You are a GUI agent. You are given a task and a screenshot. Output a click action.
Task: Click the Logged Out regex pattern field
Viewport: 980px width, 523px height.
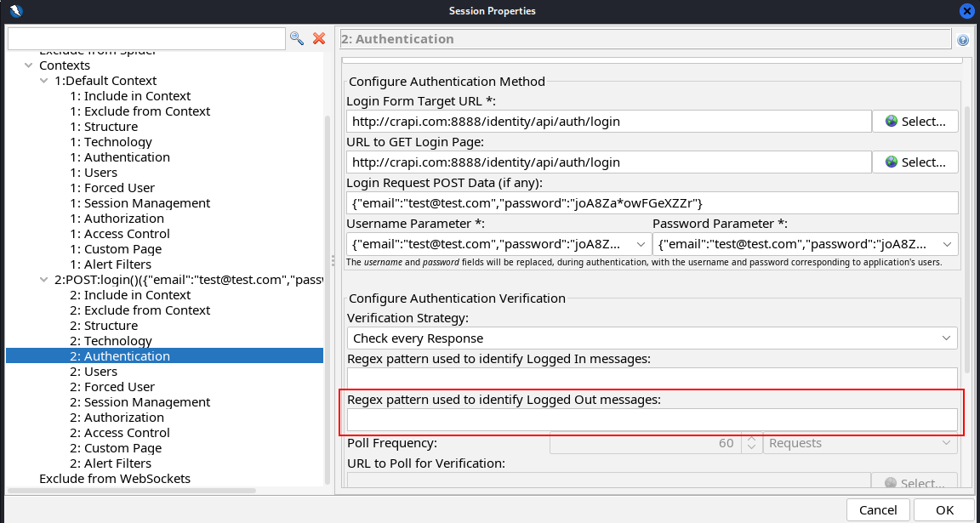pos(652,419)
